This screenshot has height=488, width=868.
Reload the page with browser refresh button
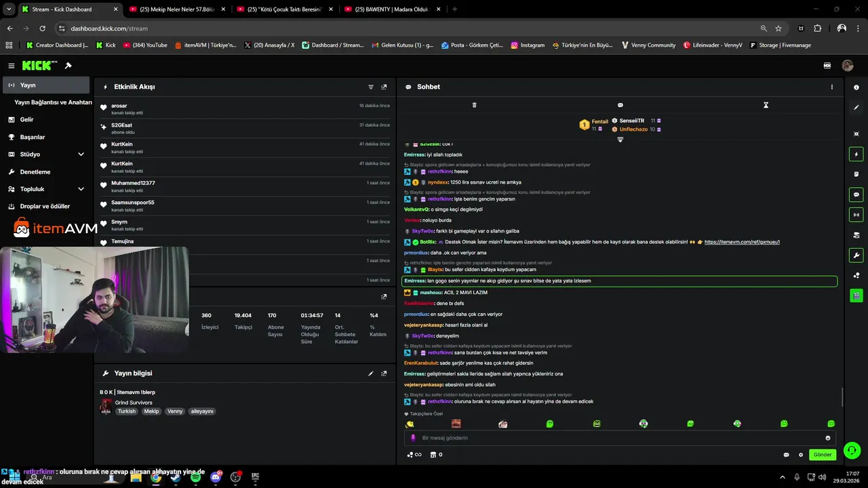coord(42,28)
